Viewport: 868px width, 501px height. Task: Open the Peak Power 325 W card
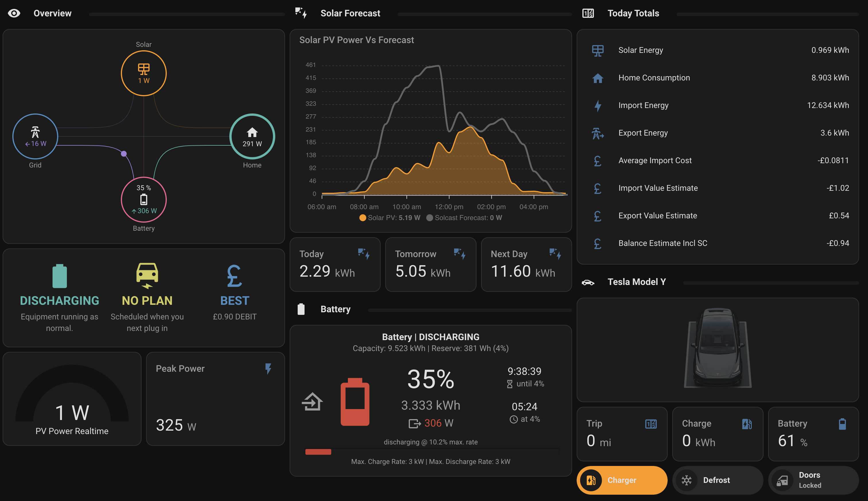point(215,398)
